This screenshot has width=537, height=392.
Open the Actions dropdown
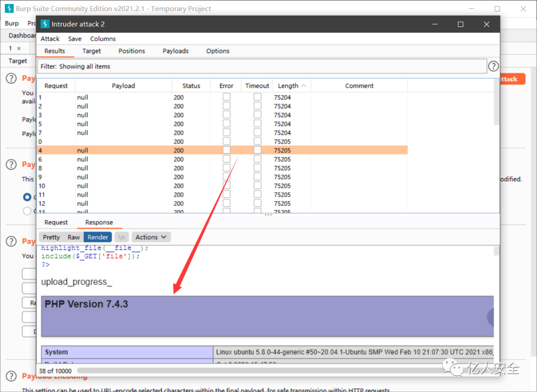pos(151,237)
